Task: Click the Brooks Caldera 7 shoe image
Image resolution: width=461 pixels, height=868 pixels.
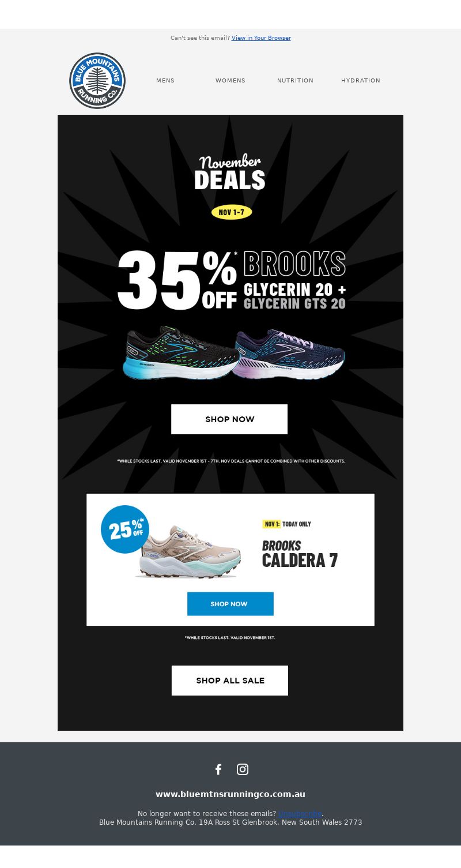Action: tap(188, 552)
